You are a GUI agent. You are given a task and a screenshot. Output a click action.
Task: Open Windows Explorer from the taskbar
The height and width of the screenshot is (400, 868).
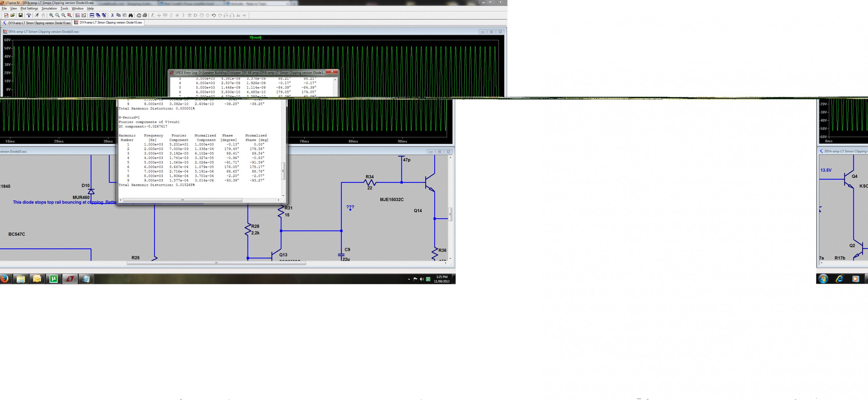tap(20, 279)
